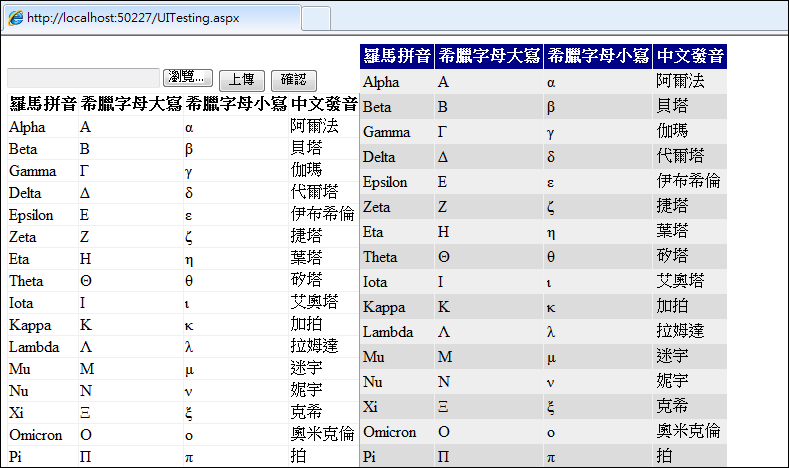Click Epsilon in the striped right table
Screen dimensions: 789x468
[x=385, y=183]
